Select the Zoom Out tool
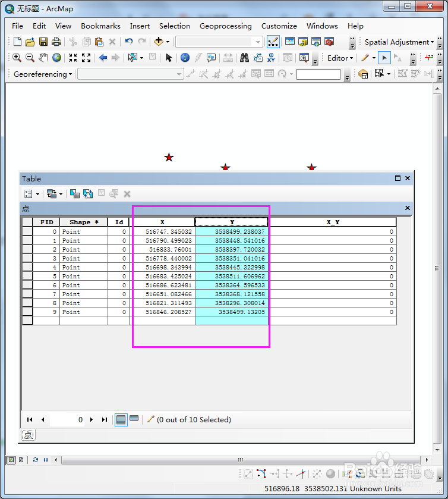This screenshot has width=448, height=499. tap(30, 58)
